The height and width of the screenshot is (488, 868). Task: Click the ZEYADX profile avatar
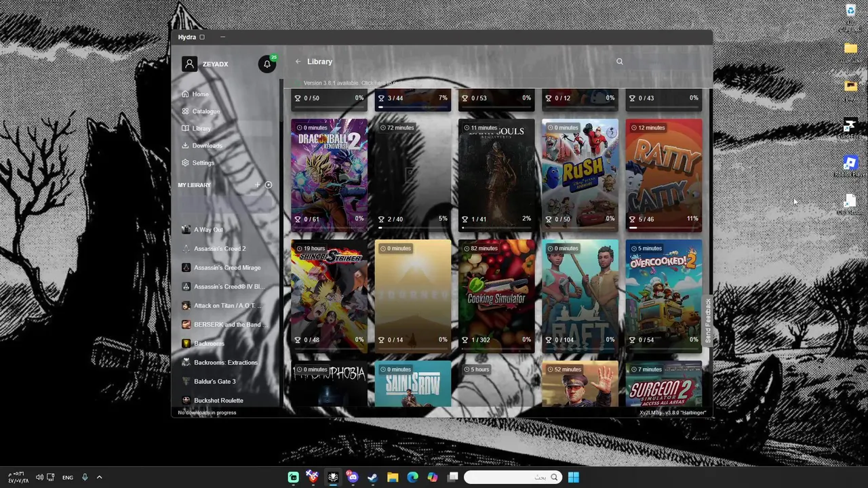pyautogui.click(x=189, y=64)
